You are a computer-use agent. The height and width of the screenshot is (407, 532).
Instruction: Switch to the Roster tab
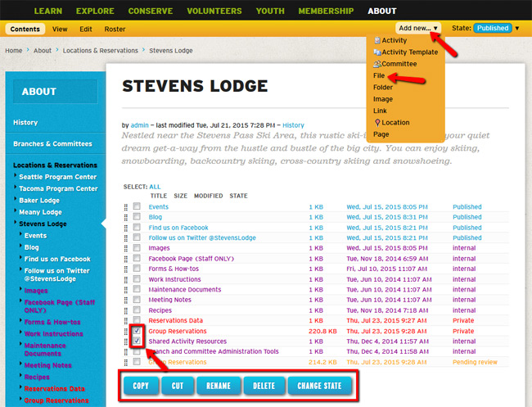click(115, 29)
